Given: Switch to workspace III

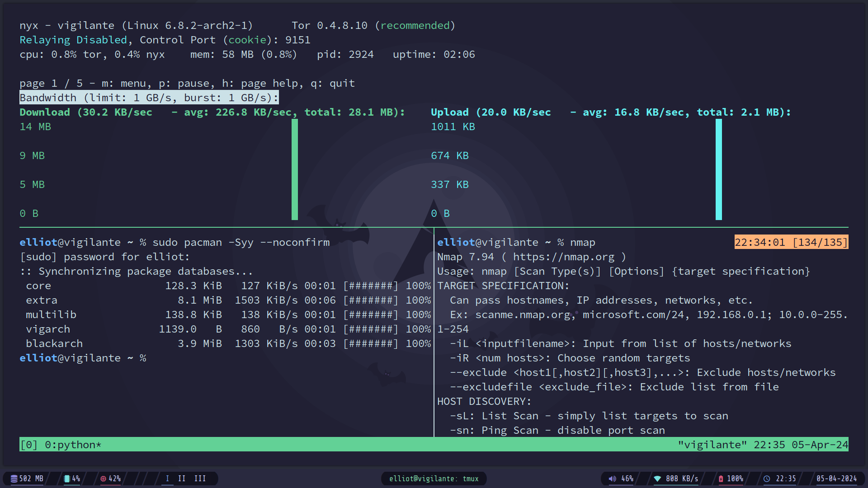Looking at the screenshot, I should pyautogui.click(x=200, y=479).
